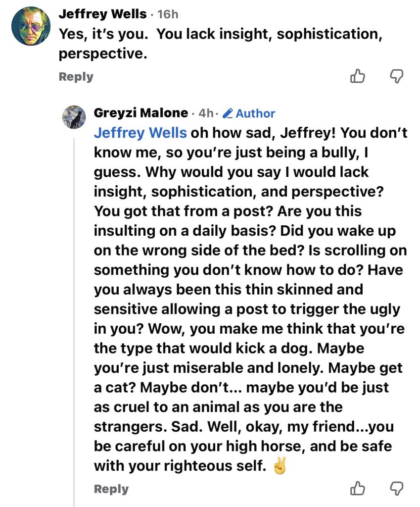Open Jeffrey Wells' profile avatar
420x507 pixels.
[x=31, y=26]
